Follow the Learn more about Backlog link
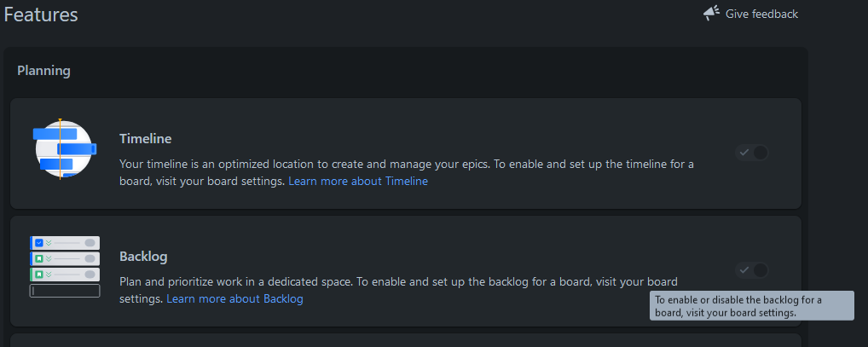This screenshot has width=868, height=347. 234,299
